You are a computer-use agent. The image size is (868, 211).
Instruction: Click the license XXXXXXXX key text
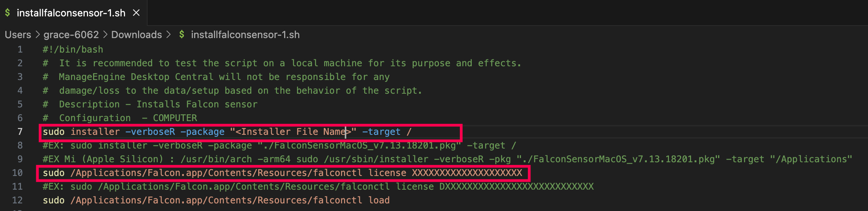pos(466,173)
